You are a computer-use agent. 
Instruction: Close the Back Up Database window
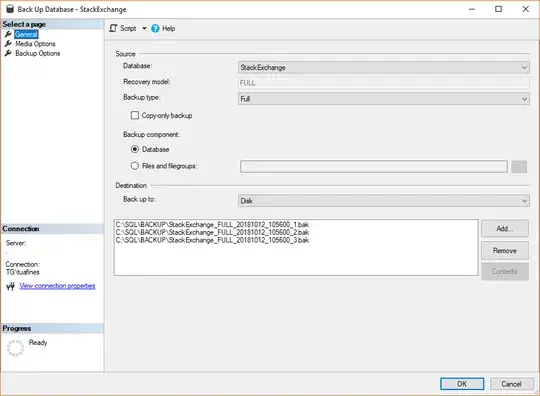click(526, 9)
